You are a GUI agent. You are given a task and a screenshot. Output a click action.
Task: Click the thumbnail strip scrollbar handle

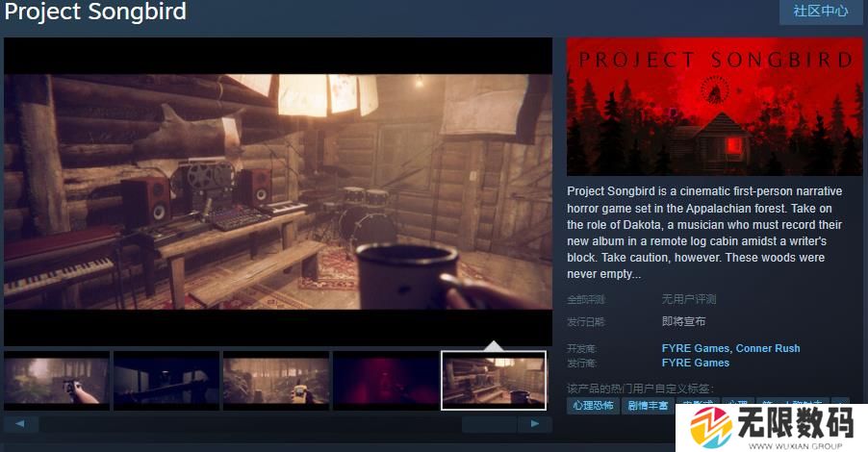click(x=490, y=424)
